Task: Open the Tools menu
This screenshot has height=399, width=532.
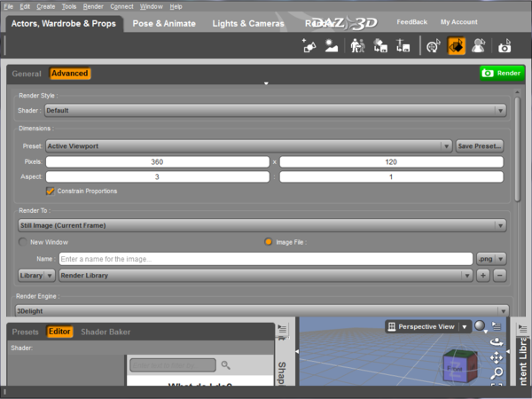Action: point(69,6)
